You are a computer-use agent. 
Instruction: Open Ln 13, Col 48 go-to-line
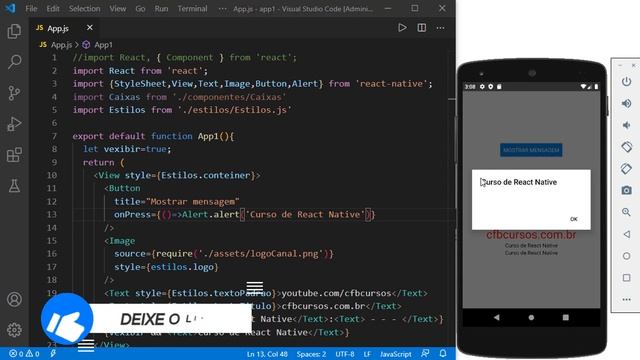pos(267,354)
